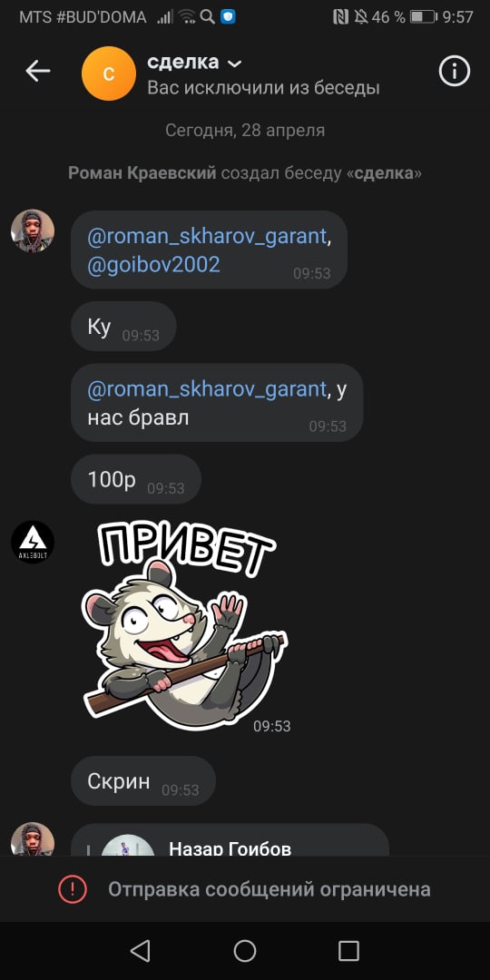Select the 100р message bubble
The width and height of the screenshot is (490, 980).
click(x=136, y=479)
